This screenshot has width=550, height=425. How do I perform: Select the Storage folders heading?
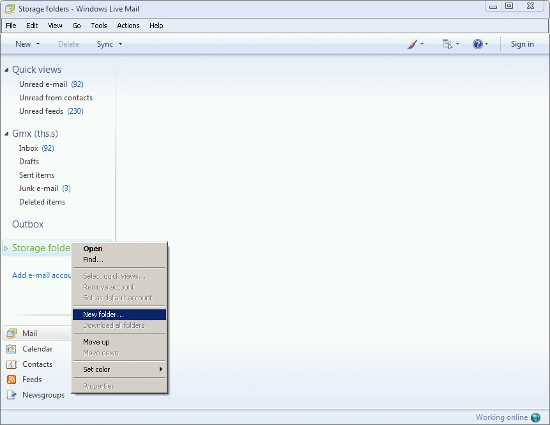click(41, 248)
